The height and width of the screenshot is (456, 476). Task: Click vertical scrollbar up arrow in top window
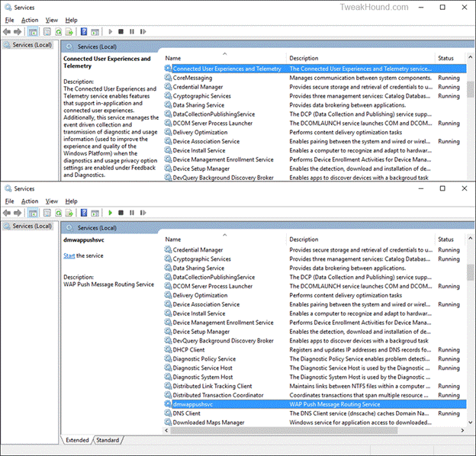point(470,57)
